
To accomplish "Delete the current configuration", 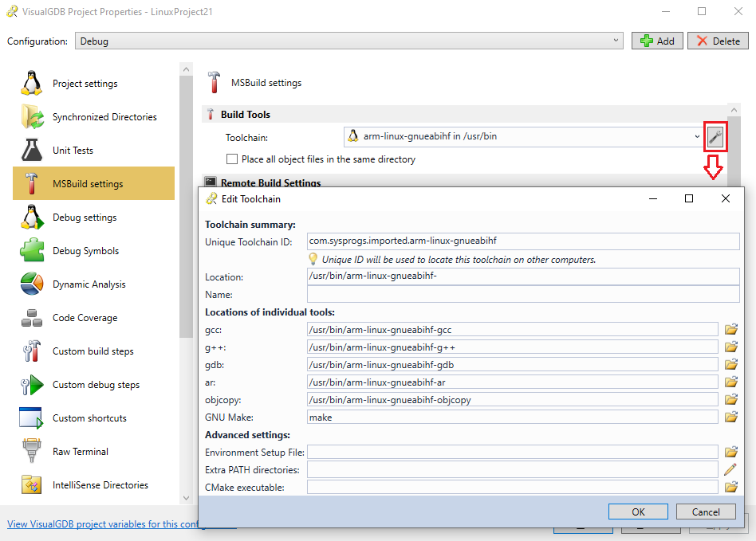I will coord(718,41).
